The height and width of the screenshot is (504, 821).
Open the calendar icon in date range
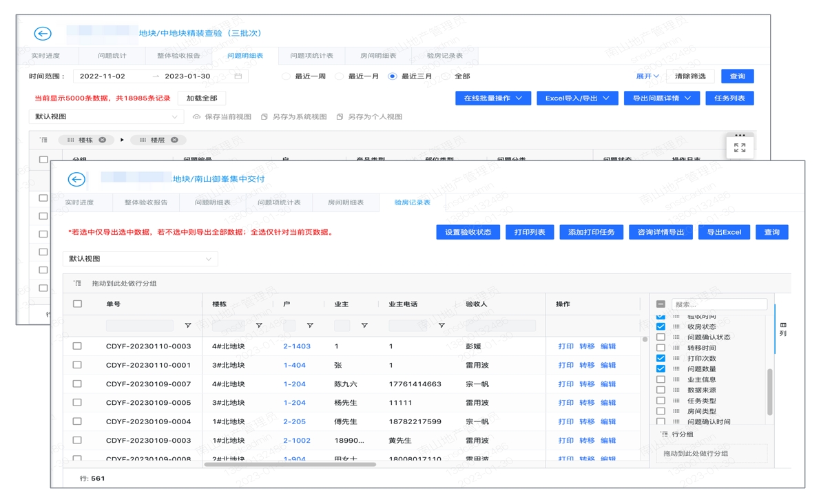coord(238,76)
